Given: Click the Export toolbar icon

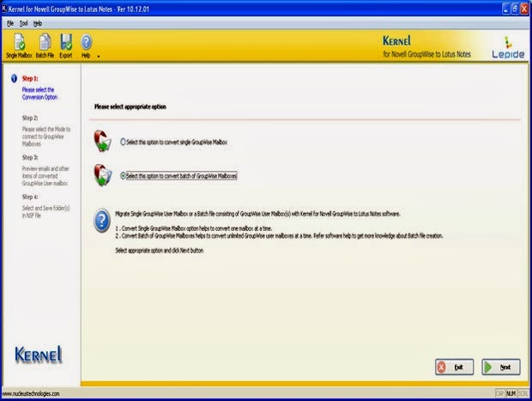Looking at the screenshot, I should point(66,46).
